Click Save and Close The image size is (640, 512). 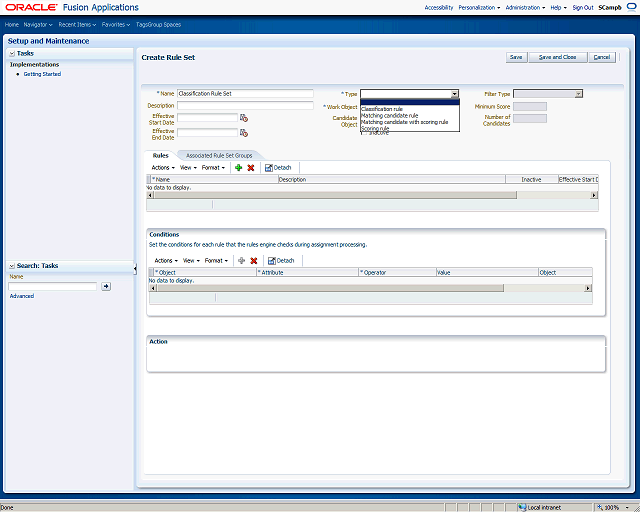point(558,57)
